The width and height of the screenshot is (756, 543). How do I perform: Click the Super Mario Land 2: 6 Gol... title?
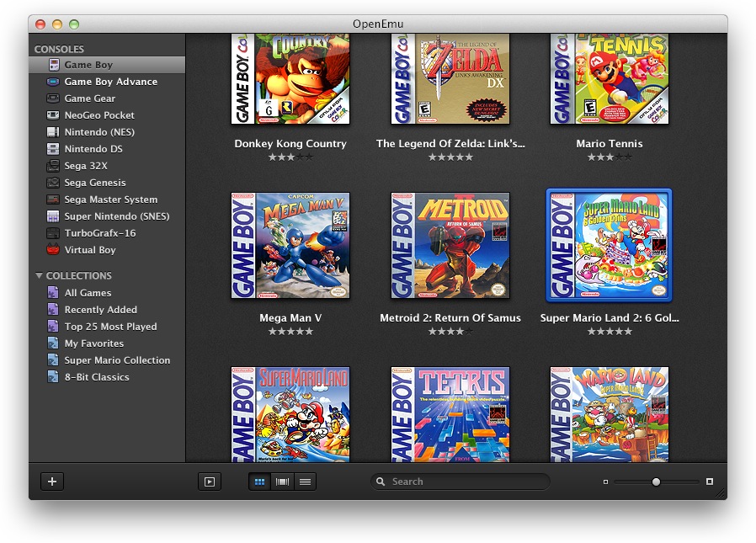click(x=610, y=317)
